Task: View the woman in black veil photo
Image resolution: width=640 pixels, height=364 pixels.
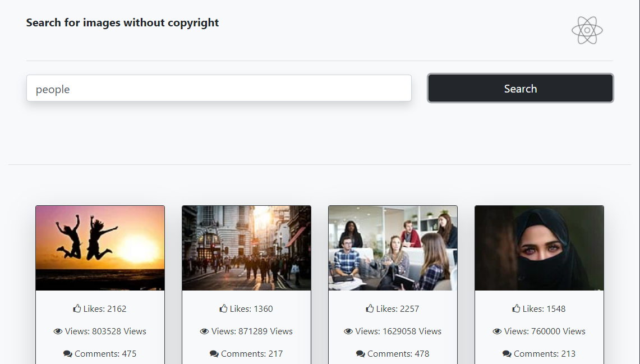Action: pos(539,248)
